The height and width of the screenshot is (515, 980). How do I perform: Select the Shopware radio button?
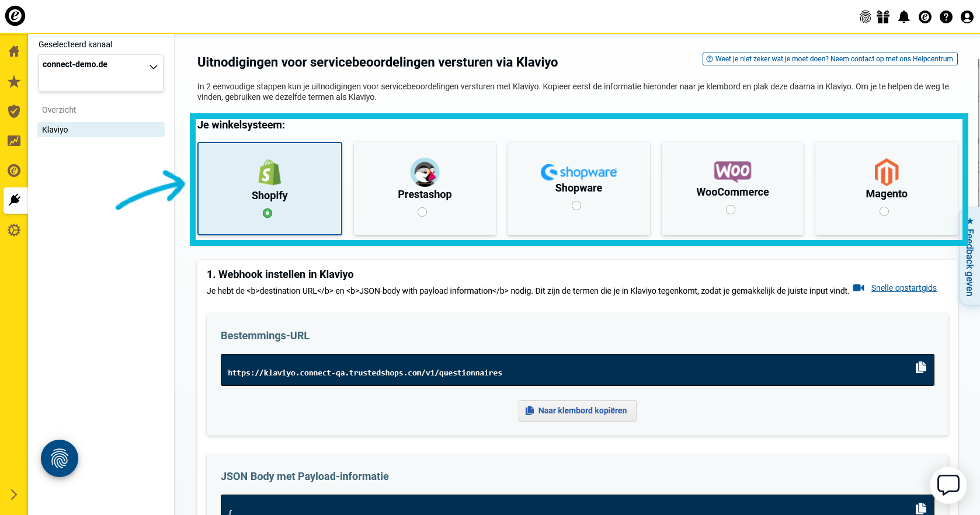tap(576, 206)
